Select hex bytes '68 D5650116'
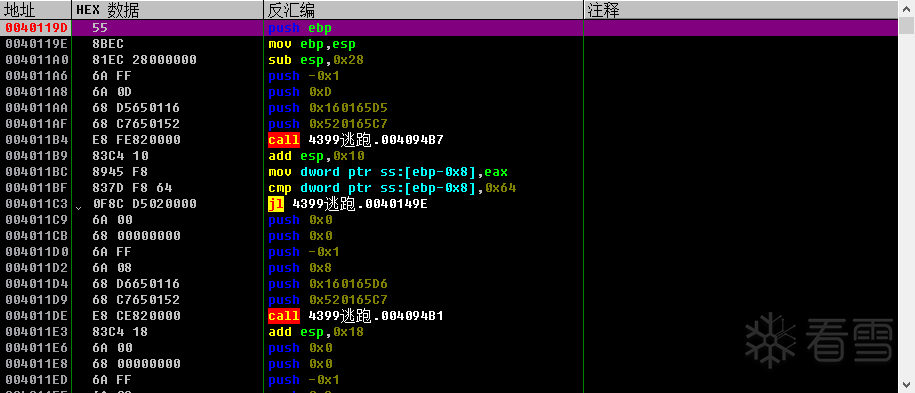Viewport: 915px width, 393px height. click(x=136, y=108)
